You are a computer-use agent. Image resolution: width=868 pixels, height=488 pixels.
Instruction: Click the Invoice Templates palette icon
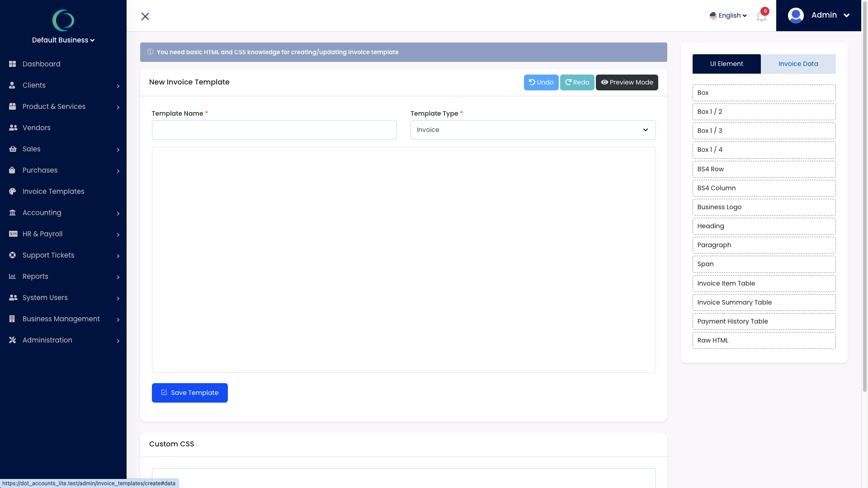pos(13,192)
